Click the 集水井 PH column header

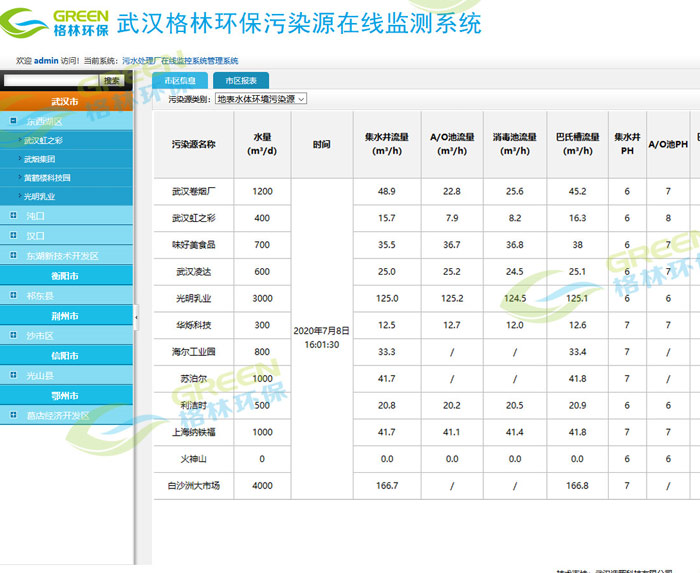point(627,145)
